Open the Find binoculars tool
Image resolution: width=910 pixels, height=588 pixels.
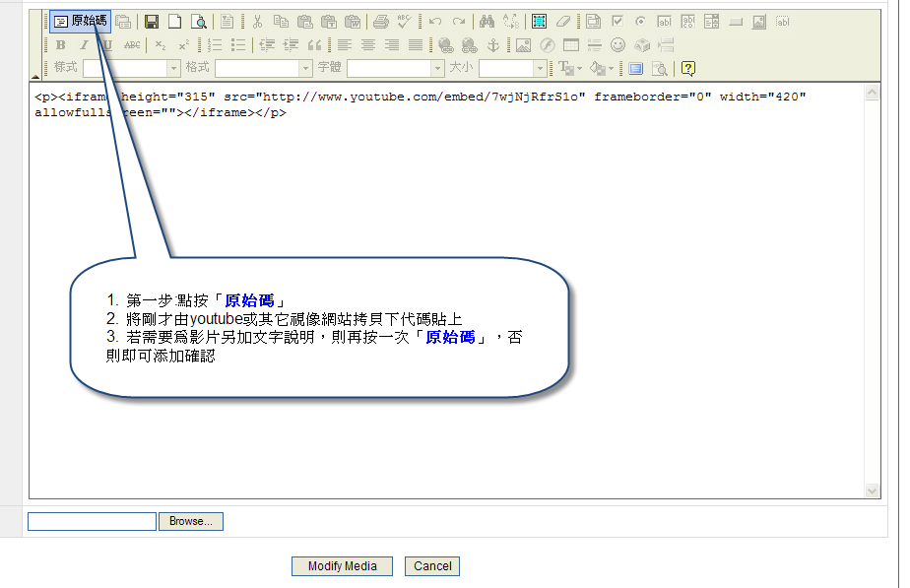point(487,21)
